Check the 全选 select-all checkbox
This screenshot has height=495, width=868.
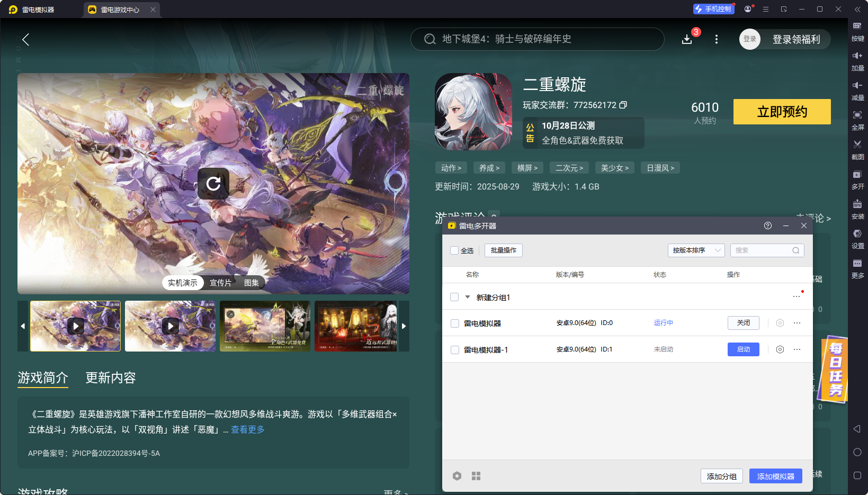point(454,250)
